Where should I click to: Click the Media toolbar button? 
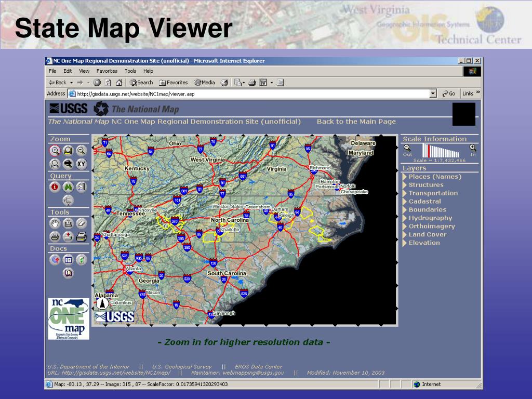tap(205, 83)
